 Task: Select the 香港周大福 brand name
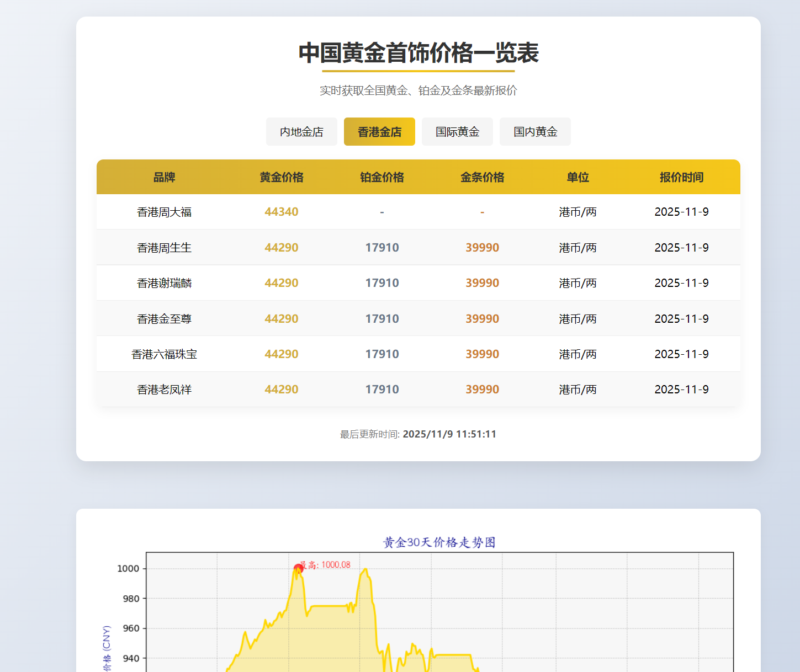tap(163, 211)
